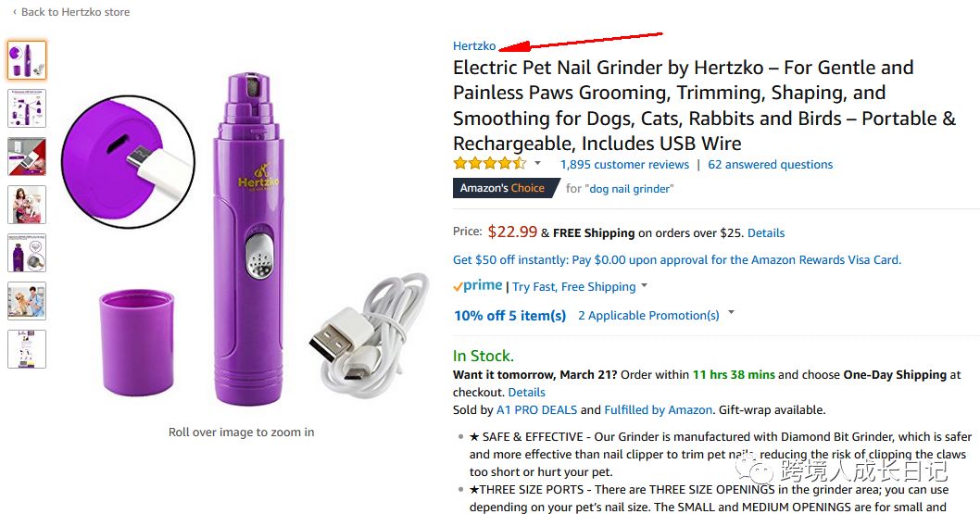Click the "dog nail grinder" search link
980x514 pixels.
pyautogui.click(x=629, y=189)
